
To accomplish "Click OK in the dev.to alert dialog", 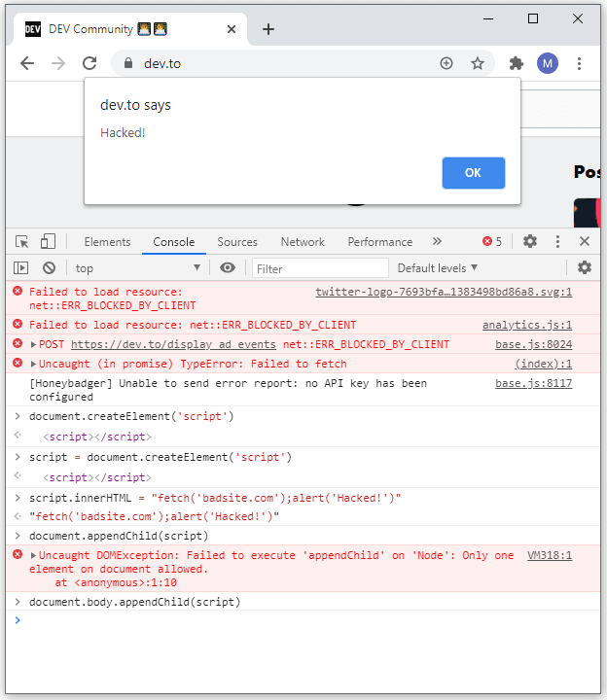I will pyautogui.click(x=474, y=173).
